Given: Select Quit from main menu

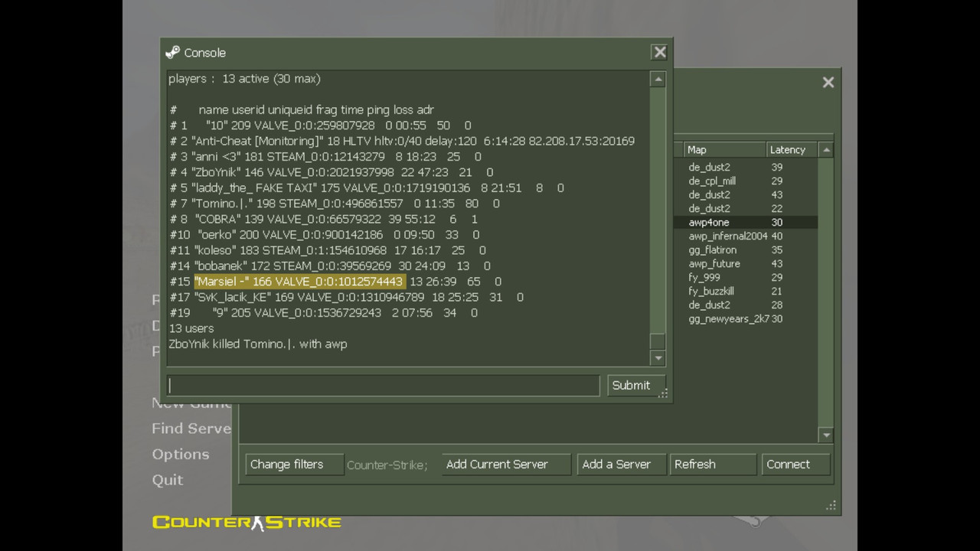Looking at the screenshot, I should tap(167, 480).
